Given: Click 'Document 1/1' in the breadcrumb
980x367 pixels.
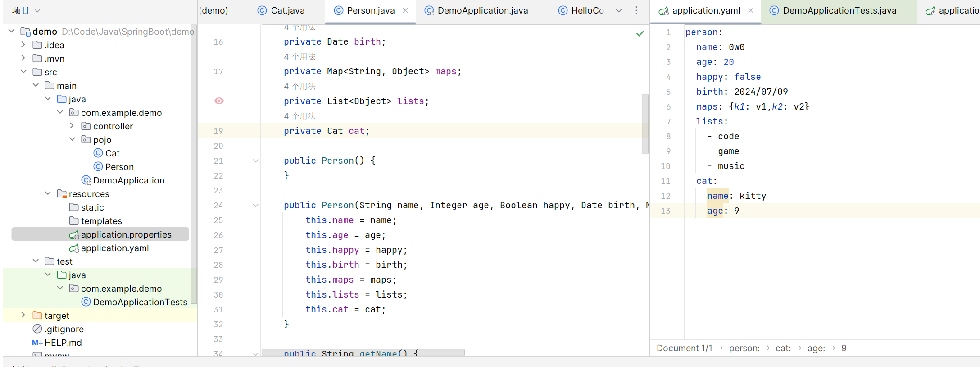Looking at the screenshot, I should point(684,348).
